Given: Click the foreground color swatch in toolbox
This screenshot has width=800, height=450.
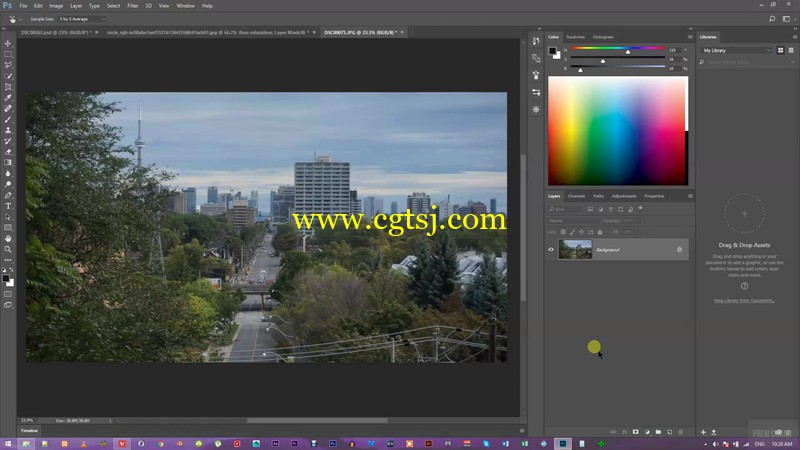Looking at the screenshot, I should 6,278.
